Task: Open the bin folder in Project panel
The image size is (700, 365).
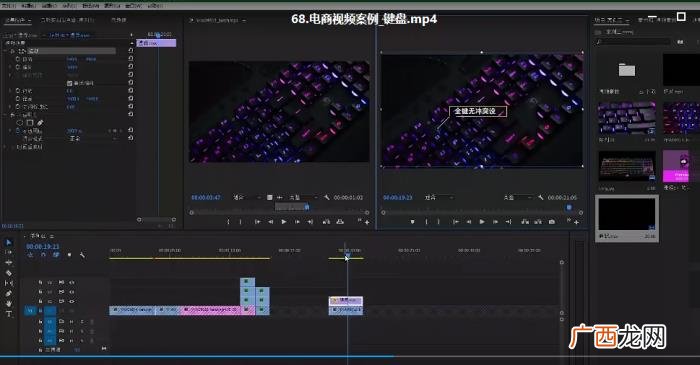Action: click(x=627, y=70)
